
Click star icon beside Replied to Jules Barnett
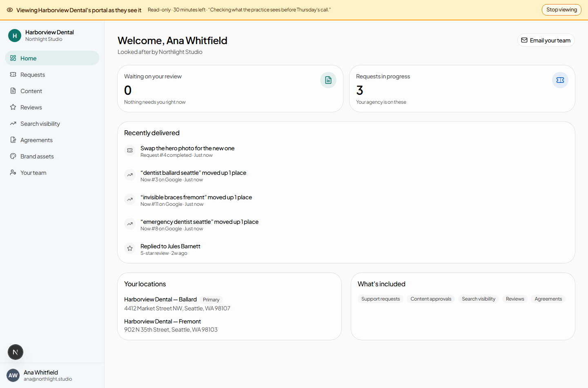pos(130,248)
